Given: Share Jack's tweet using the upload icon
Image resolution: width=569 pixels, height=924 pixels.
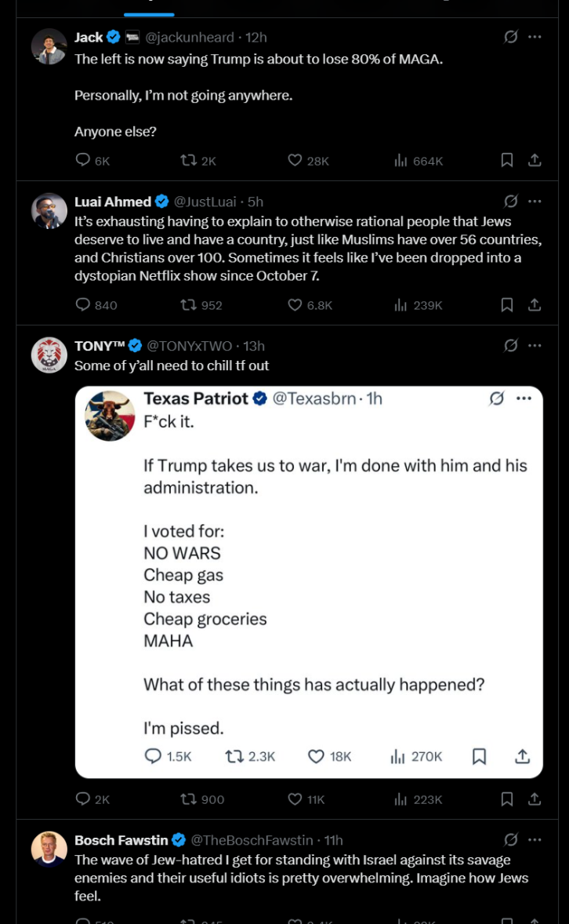Looking at the screenshot, I should 535,160.
